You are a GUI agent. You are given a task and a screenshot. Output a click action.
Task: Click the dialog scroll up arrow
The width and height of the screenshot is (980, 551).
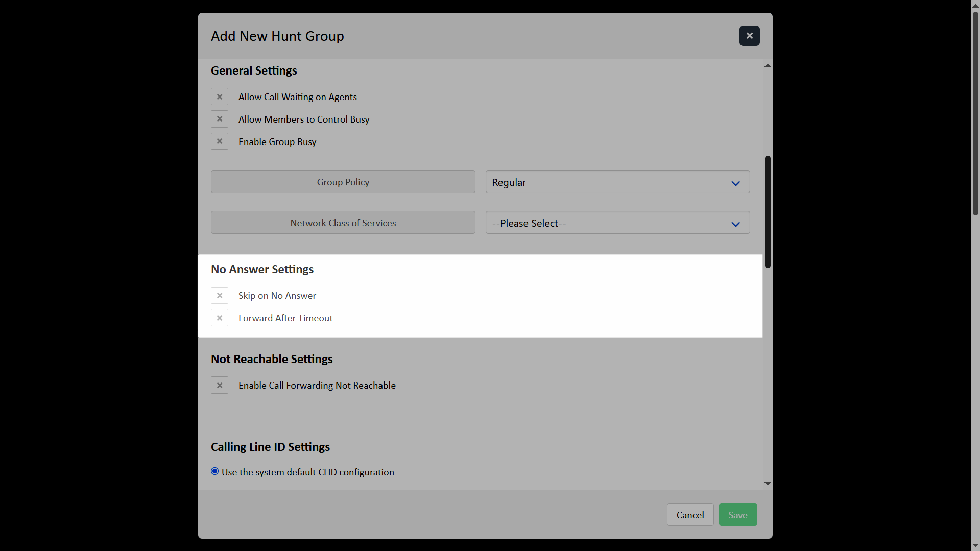pyautogui.click(x=768, y=65)
